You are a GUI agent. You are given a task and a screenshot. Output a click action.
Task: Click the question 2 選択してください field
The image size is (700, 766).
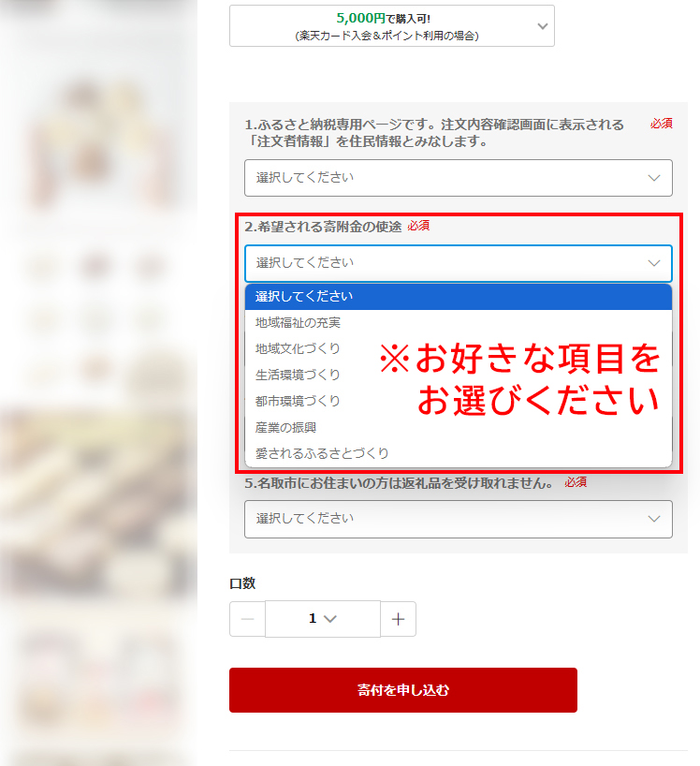click(x=459, y=263)
